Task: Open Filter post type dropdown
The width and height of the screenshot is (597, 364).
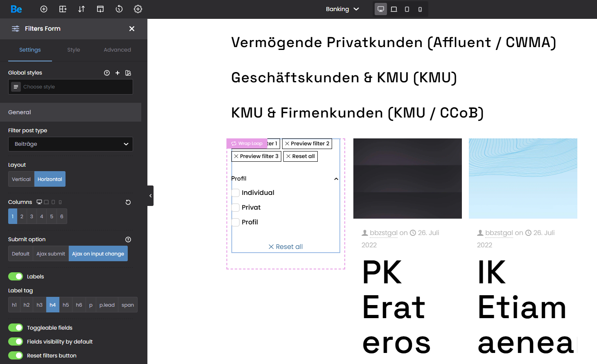Action: click(70, 144)
